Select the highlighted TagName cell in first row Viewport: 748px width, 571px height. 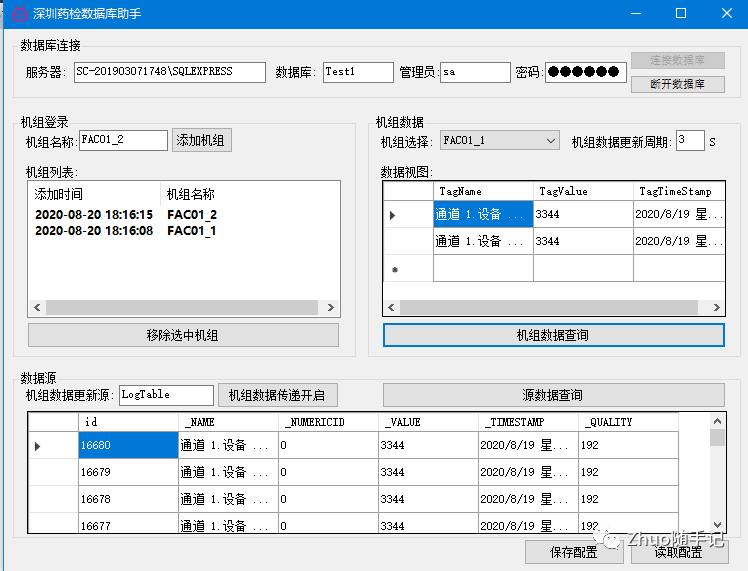pyautogui.click(x=483, y=214)
